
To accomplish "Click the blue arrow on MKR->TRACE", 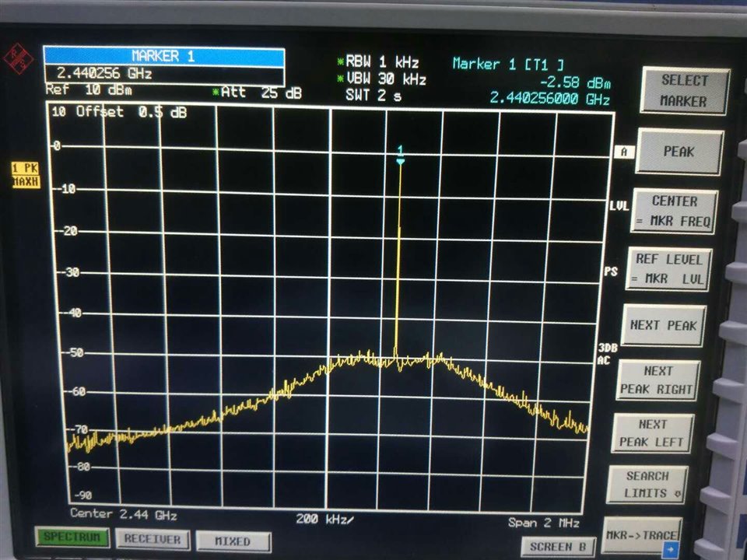I will [x=672, y=549].
